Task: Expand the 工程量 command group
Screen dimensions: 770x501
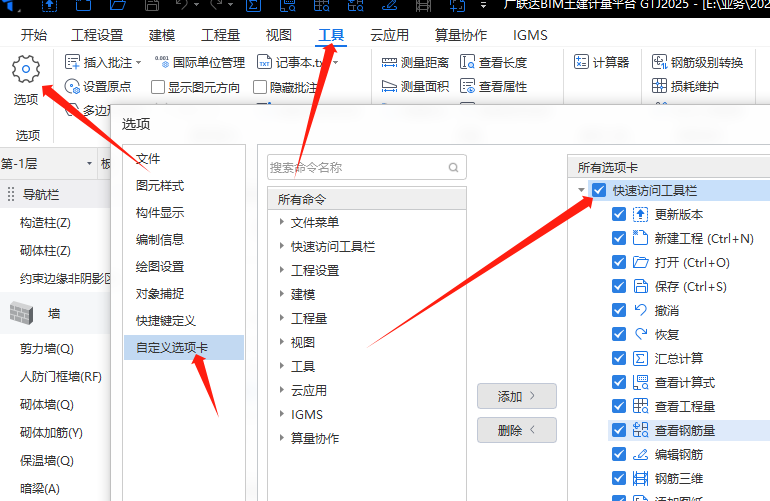Action: pos(281,318)
